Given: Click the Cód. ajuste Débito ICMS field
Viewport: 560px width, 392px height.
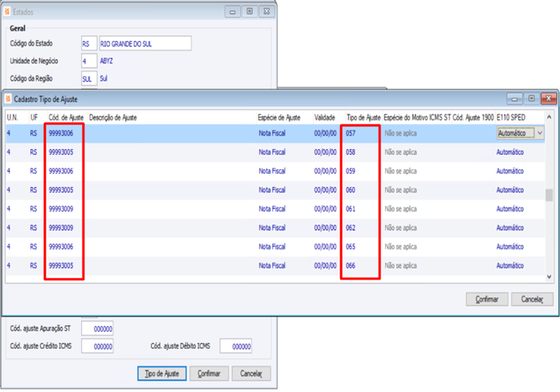Looking at the screenshot, I should (236, 346).
